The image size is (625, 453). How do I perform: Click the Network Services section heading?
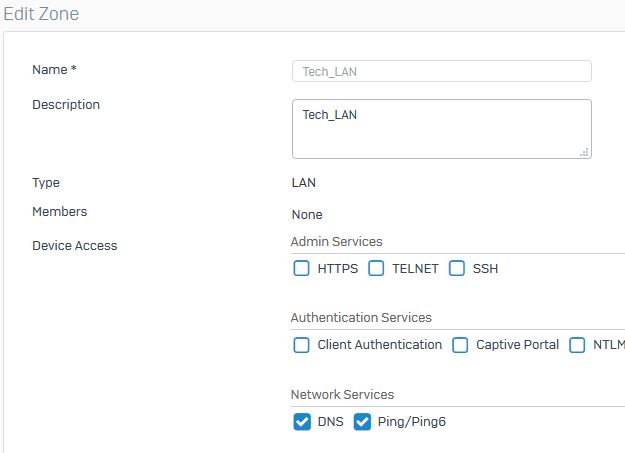pyautogui.click(x=342, y=394)
